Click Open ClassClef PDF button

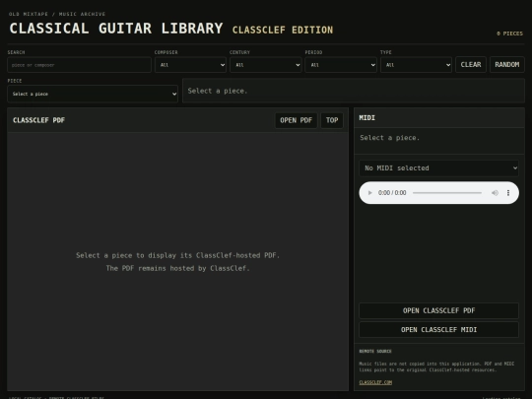[x=438, y=310]
